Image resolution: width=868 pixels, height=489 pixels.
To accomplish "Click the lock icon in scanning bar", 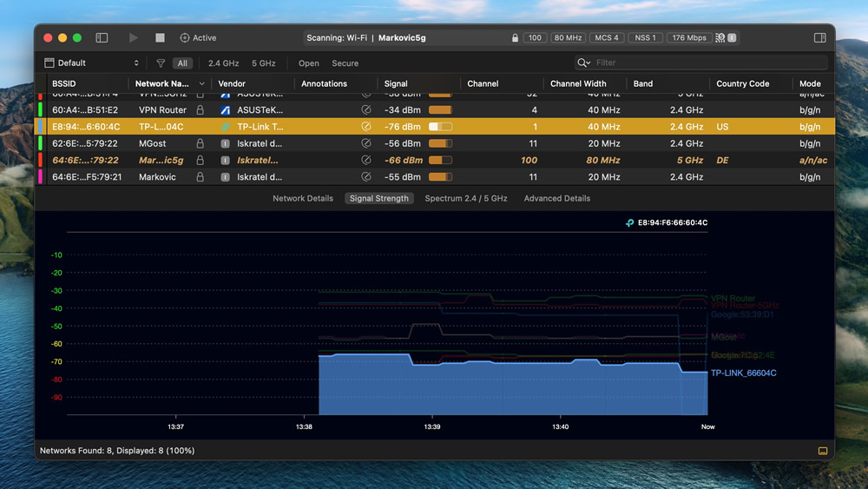I will coord(515,37).
